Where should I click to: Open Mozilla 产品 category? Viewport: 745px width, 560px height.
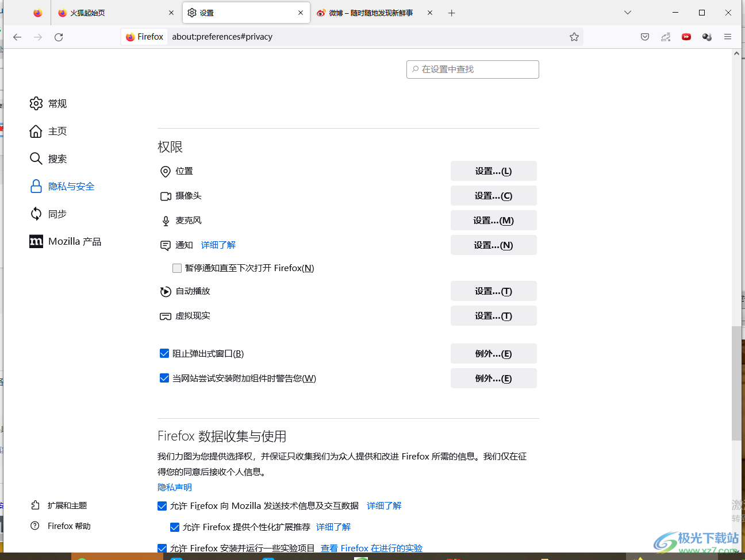(x=65, y=241)
